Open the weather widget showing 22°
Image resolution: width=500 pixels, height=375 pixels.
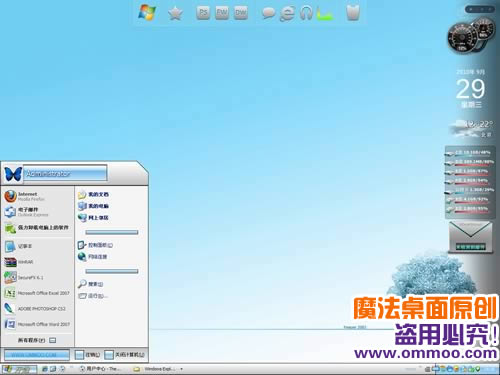[471, 129]
